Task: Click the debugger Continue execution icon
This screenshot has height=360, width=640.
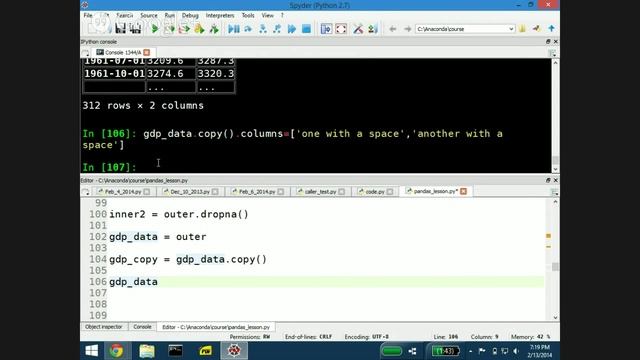Action: pyautogui.click(x=292, y=29)
